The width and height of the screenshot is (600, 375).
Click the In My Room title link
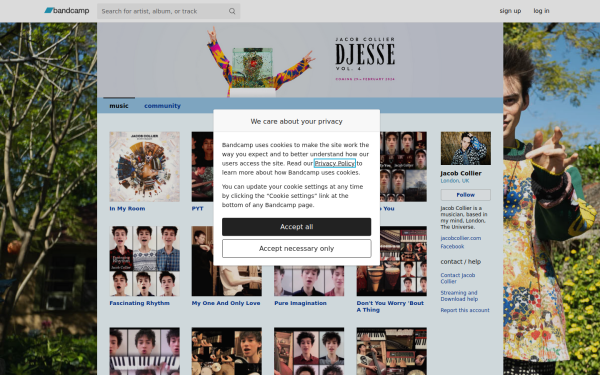pyautogui.click(x=127, y=209)
